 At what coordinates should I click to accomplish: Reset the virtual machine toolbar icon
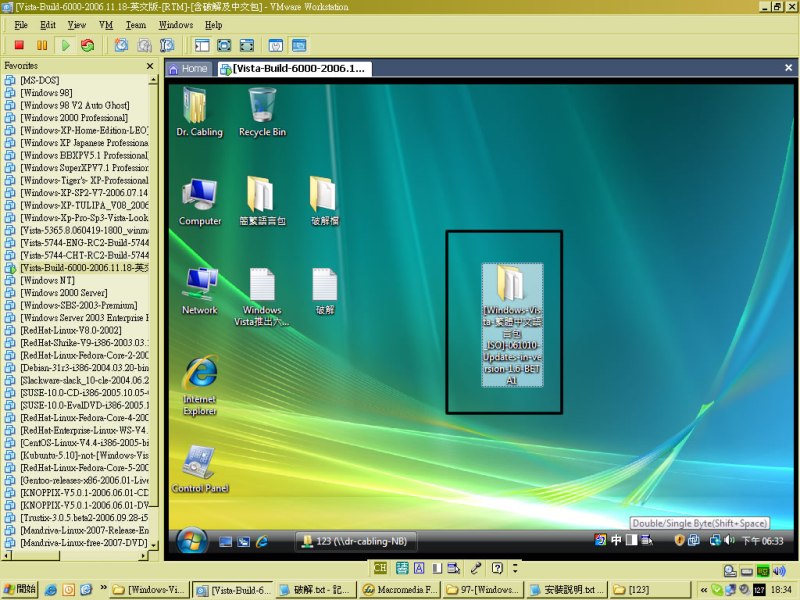point(88,45)
